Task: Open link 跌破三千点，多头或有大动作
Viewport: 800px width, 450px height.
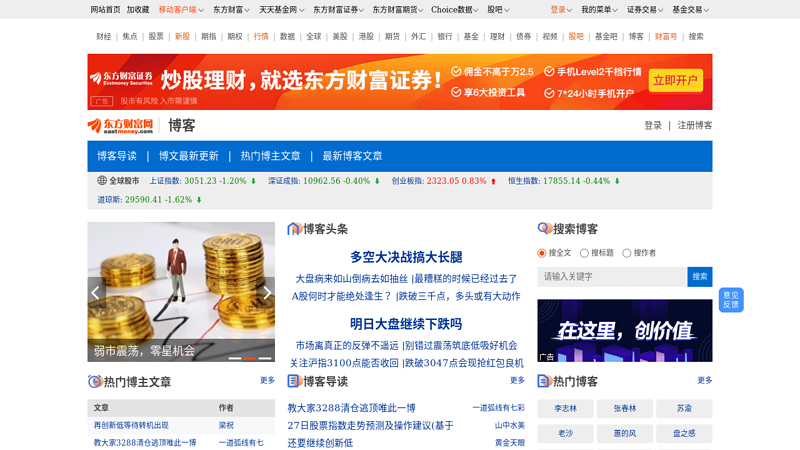Action: (459, 296)
